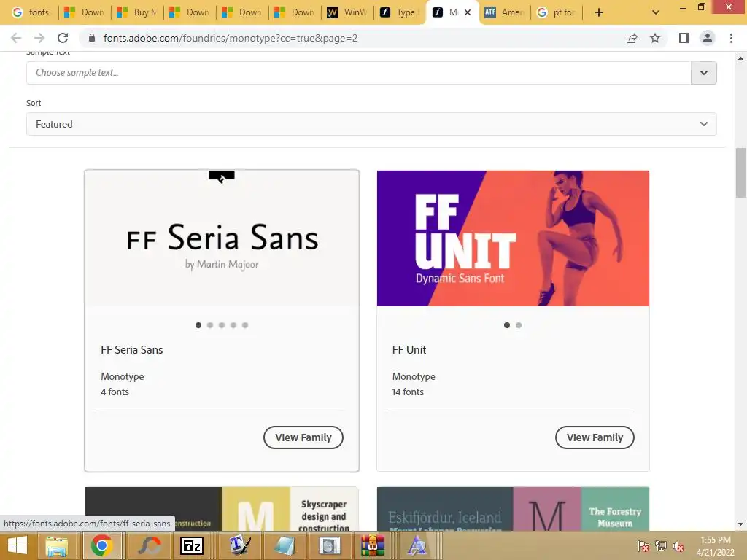
Task: Select second FF Unit carousel dot
Action: click(x=519, y=325)
